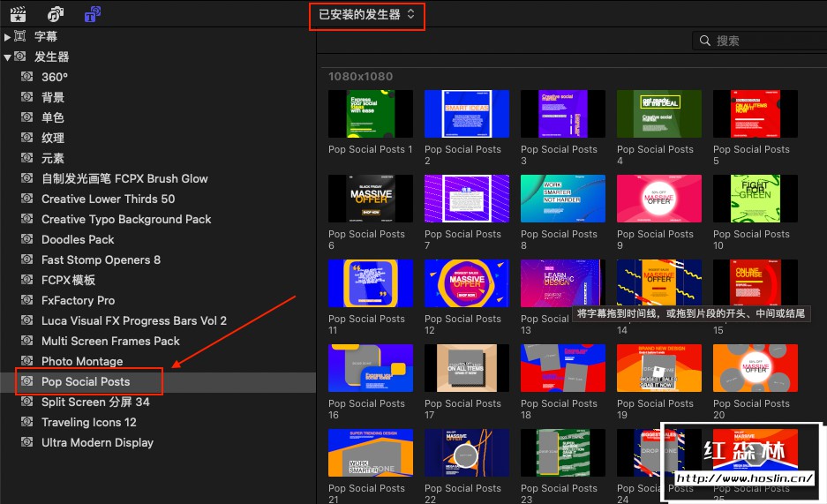Screen dimensions: 827x504
Task: Open the Libraries sidebar clapperboard icon
Action: pyautogui.click(x=18, y=14)
